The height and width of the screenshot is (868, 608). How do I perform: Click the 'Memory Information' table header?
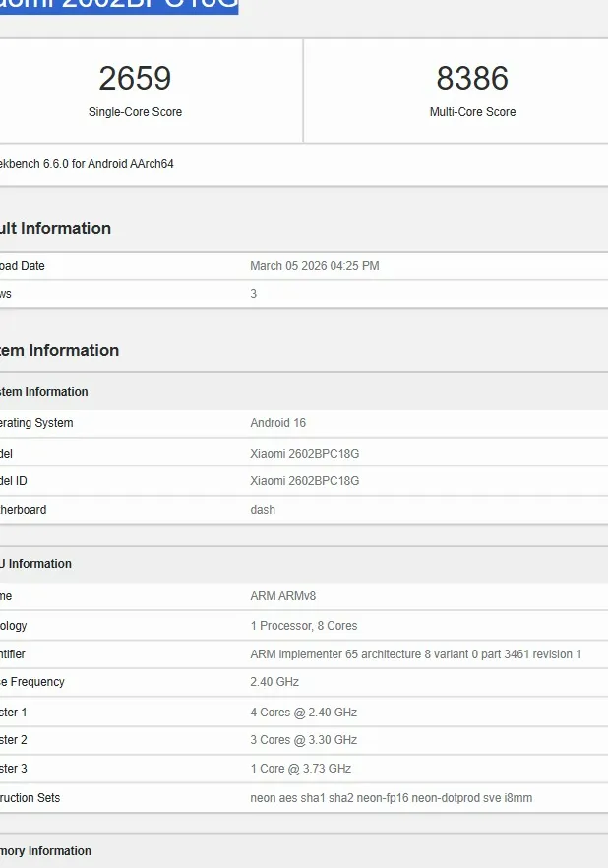coord(45,851)
